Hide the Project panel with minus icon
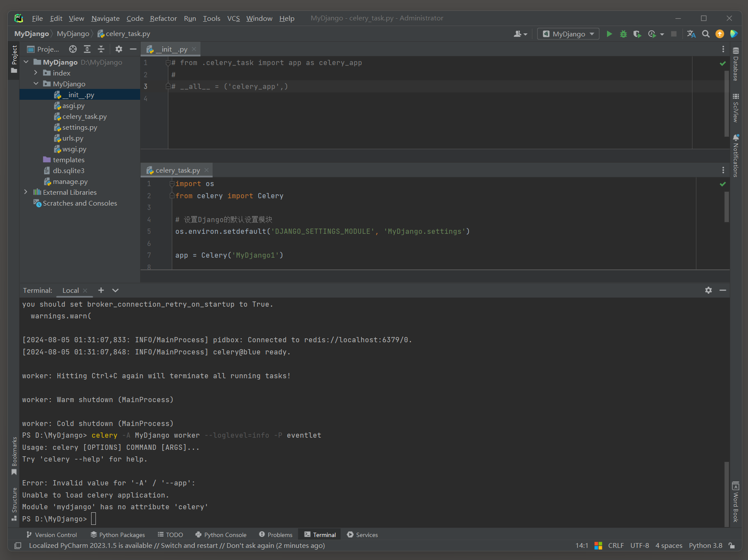The image size is (748, 560). click(x=133, y=49)
